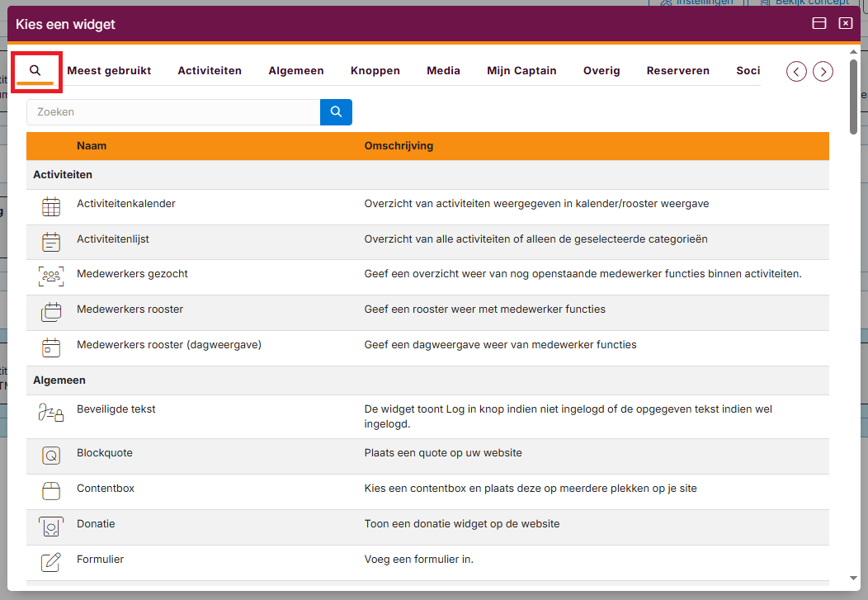This screenshot has width=868, height=600.
Task: Switch to the Meest gebruikt tab
Action: tap(109, 71)
